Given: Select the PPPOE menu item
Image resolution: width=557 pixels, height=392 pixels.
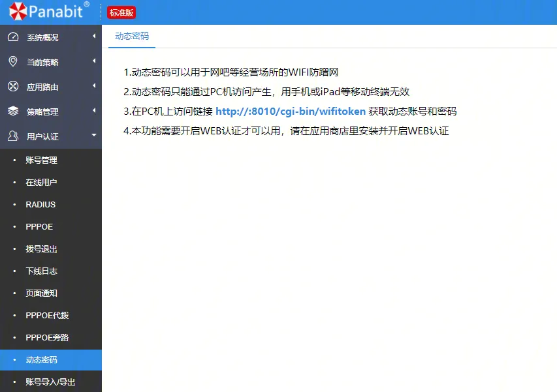Looking at the screenshot, I should (x=40, y=226).
